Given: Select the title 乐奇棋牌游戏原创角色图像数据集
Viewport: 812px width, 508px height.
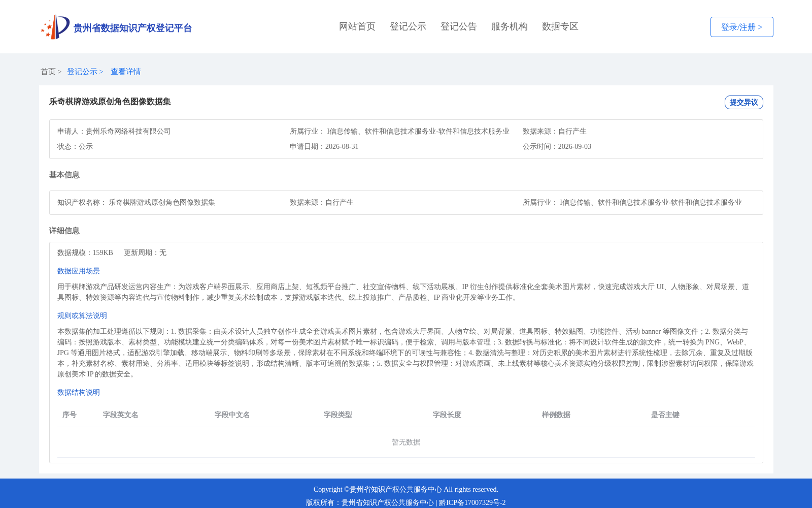Looking at the screenshot, I should click(x=110, y=102).
